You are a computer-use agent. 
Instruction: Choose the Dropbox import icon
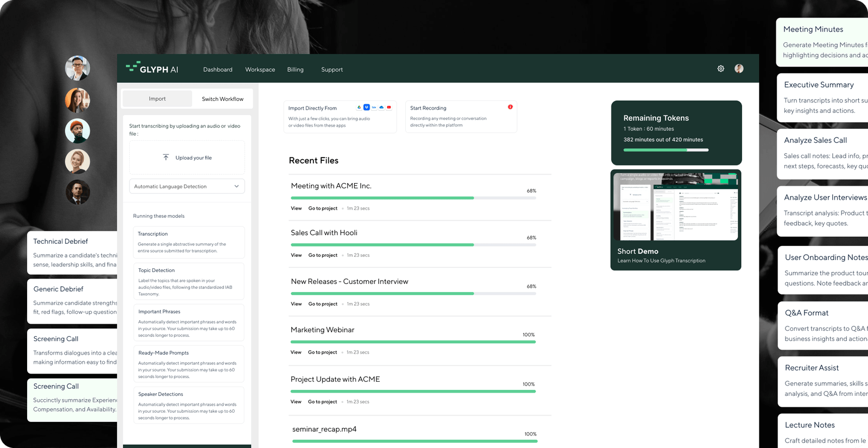point(367,108)
